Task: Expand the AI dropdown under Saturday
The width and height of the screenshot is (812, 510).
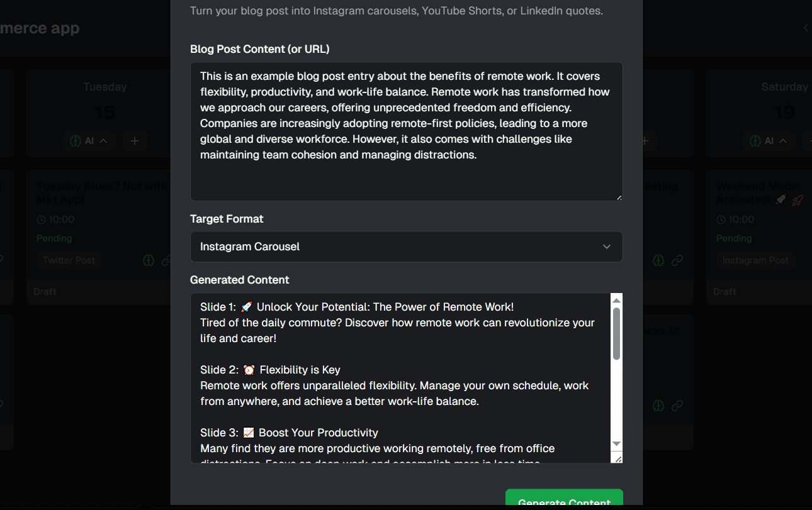Action: [x=769, y=141]
